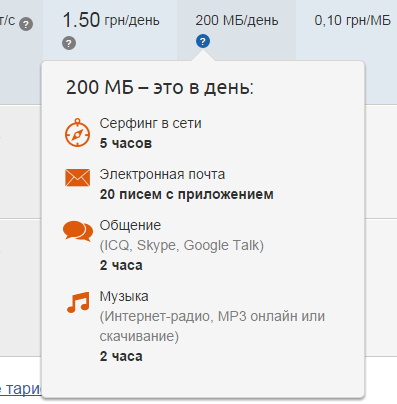Click the gray help icon beside speed value
The image size is (397, 404).
point(26,24)
